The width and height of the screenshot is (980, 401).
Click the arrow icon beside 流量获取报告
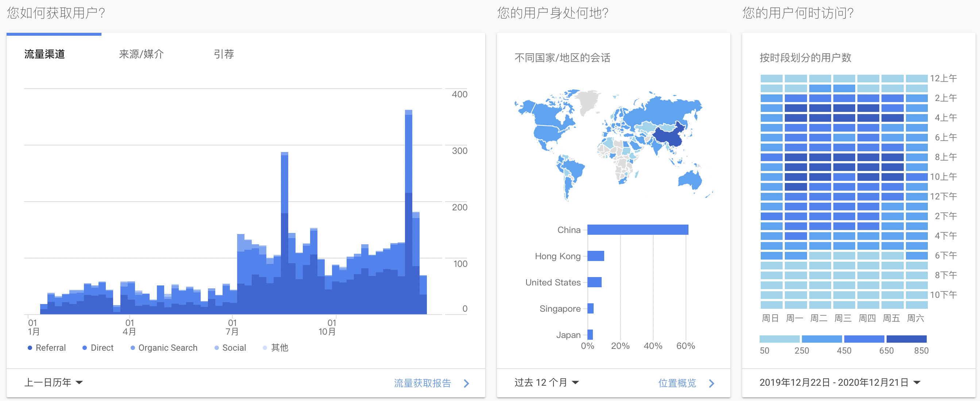pos(466,383)
